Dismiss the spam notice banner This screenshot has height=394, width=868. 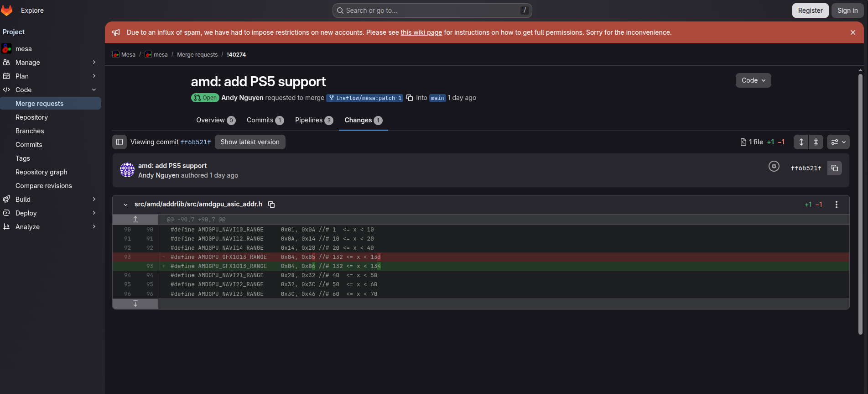[x=852, y=32]
